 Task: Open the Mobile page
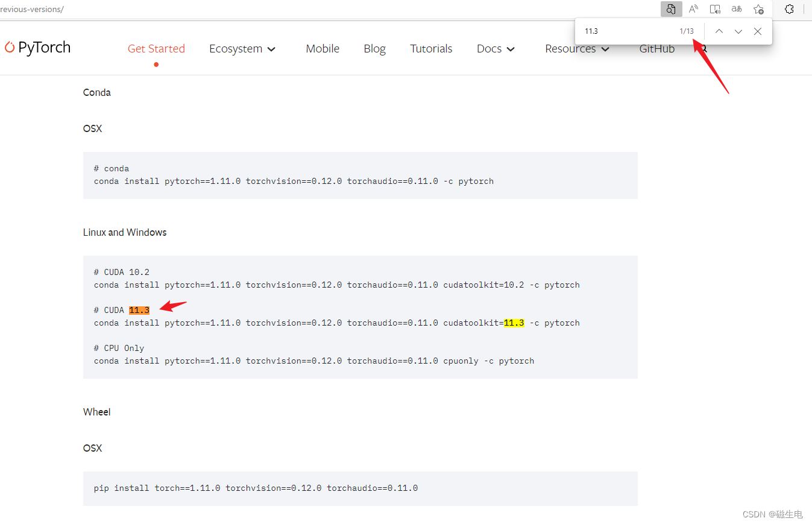pyautogui.click(x=323, y=49)
